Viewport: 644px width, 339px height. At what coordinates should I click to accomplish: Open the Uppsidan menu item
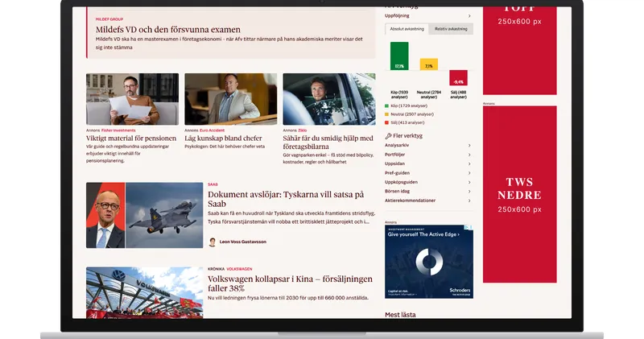point(394,164)
